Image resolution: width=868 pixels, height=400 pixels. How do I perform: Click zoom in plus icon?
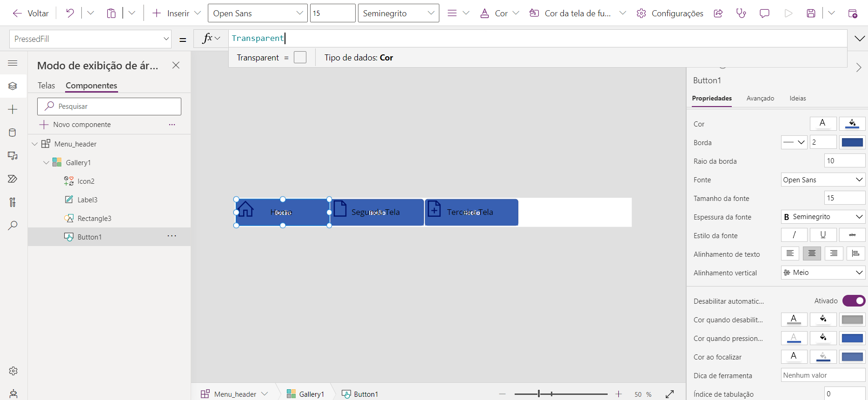click(618, 394)
